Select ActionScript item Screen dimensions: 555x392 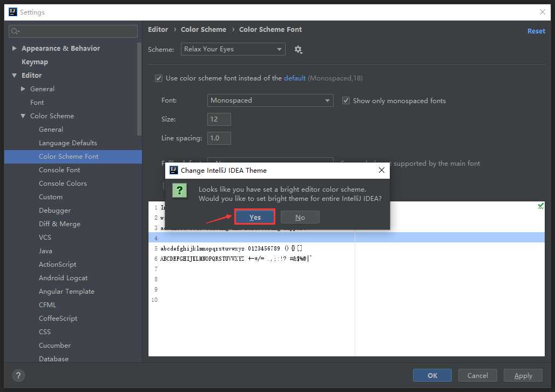pos(57,265)
